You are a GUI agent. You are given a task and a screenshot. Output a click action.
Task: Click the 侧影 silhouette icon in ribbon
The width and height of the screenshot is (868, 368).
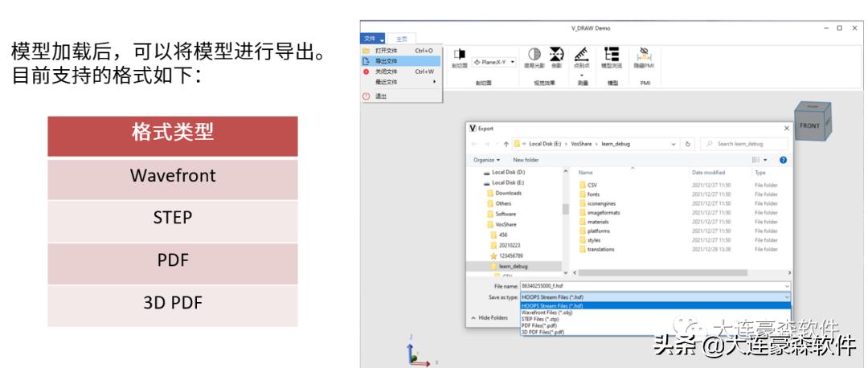tap(556, 54)
